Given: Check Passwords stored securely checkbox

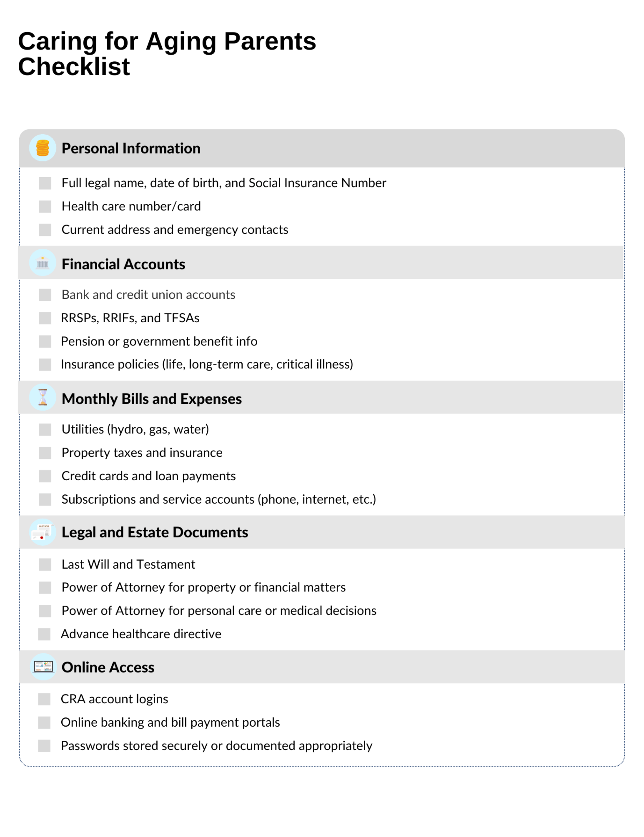Looking at the screenshot, I should tap(44, 746).
